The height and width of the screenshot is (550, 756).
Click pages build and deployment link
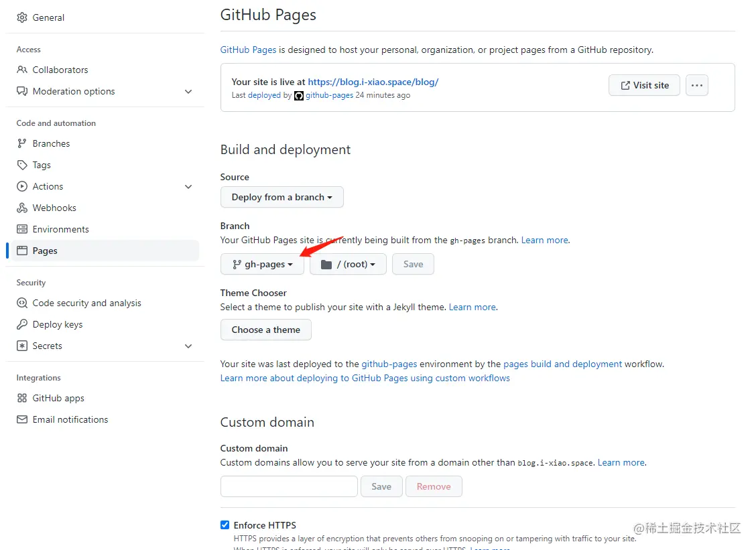point(563,364)
